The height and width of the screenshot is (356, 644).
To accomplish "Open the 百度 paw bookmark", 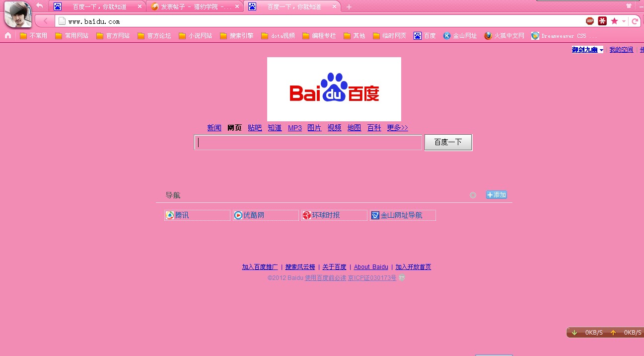I will pyautogui.click(x=425, y=36).
